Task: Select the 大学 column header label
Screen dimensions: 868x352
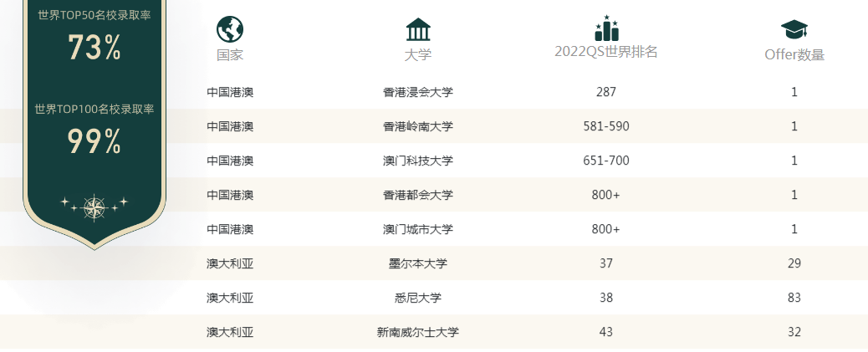Action: tap(418, 55)
